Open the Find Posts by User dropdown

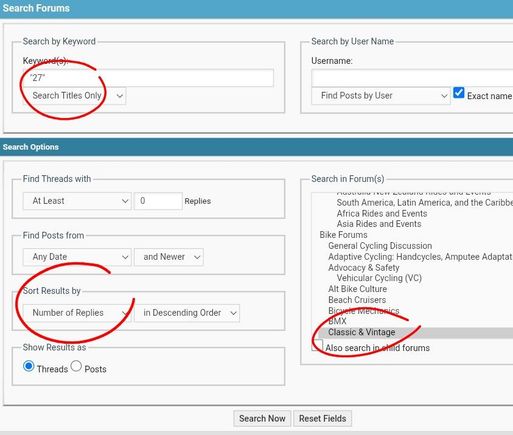click(381, 96)
